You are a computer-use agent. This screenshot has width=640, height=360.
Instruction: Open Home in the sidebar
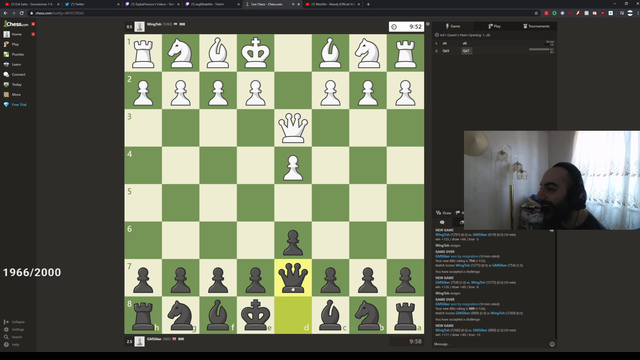point(13,34)
